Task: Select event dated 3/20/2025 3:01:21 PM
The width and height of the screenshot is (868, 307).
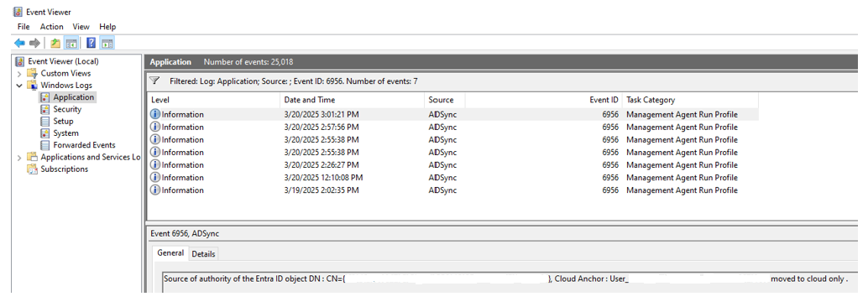Action: [x=452, y=115]
